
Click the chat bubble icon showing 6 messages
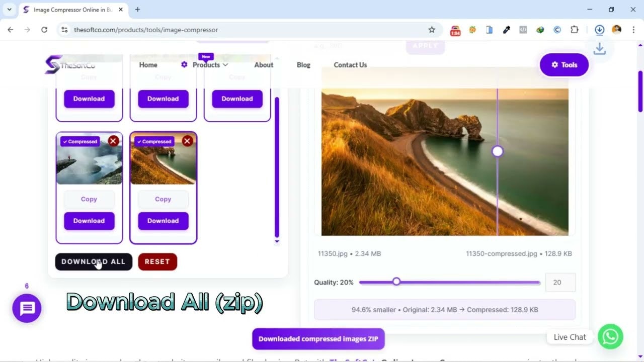coord(27,308)
